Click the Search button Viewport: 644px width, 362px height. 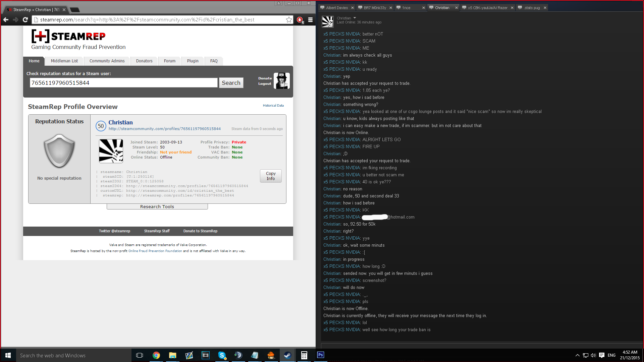click(231, 83)
